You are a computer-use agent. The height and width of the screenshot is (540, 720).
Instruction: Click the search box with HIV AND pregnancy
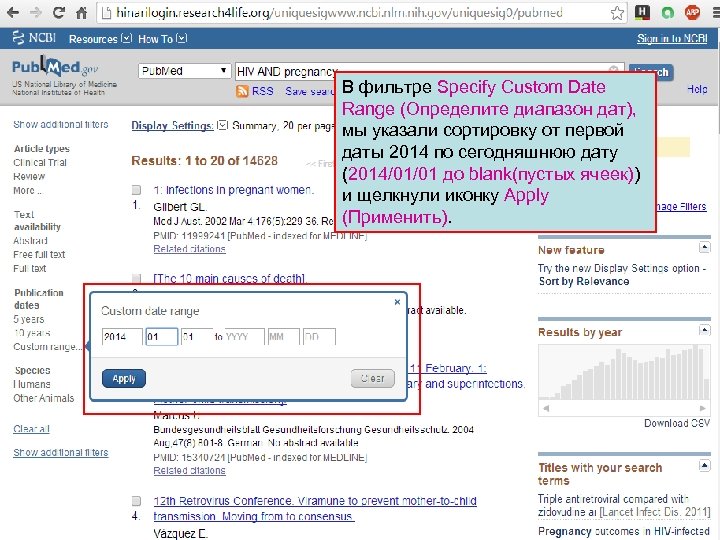click(x=429, y=71)
